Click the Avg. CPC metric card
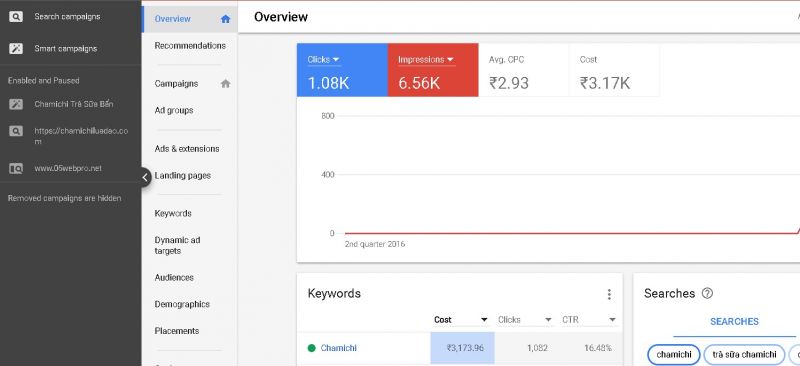 (523, 70)
